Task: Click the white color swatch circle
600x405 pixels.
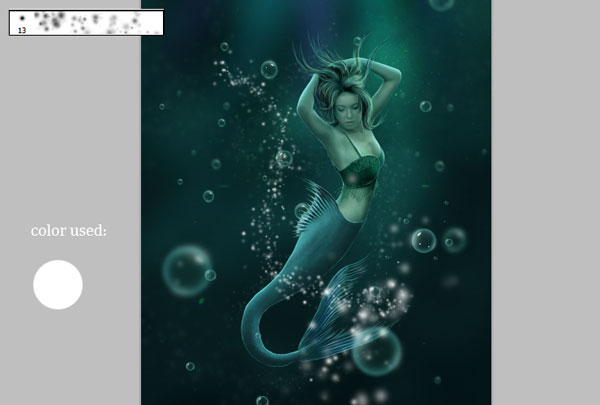Action: click(58, 284)
